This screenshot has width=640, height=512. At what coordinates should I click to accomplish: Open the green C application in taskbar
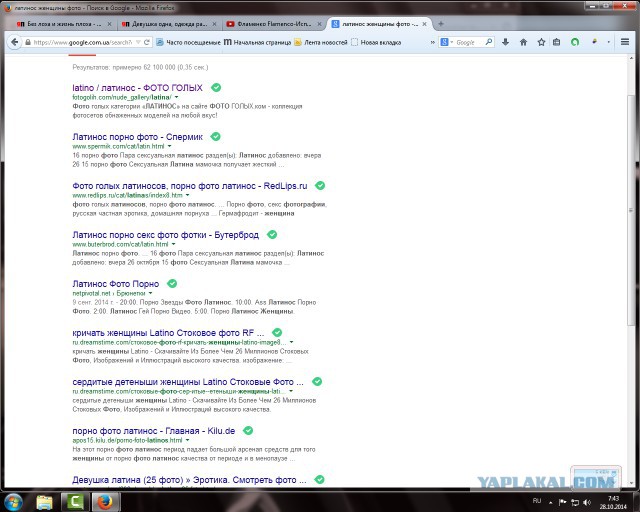pos(75,502)
